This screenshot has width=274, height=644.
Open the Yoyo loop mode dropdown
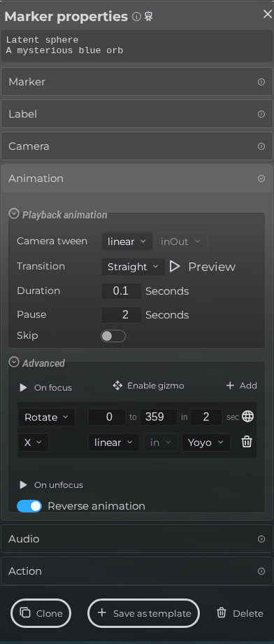click(206, 442)
